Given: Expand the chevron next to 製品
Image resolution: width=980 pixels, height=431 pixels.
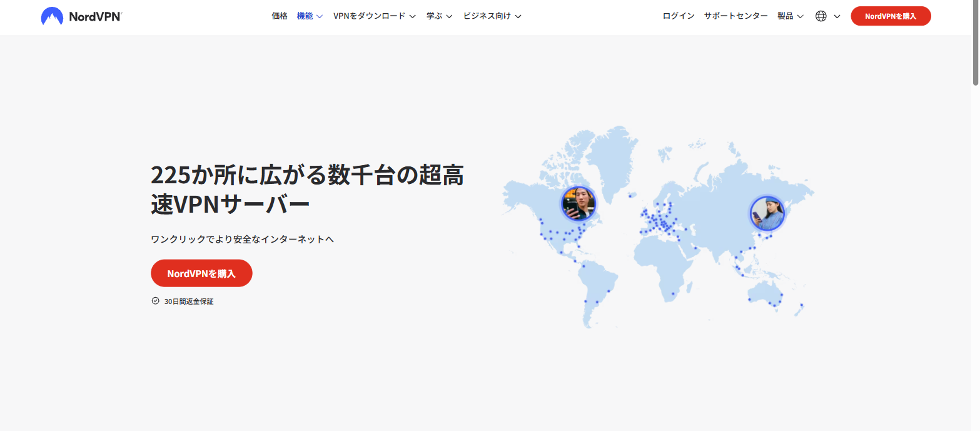Looking at the screenshot, I should pyautogui.click(x=800, y=17).
